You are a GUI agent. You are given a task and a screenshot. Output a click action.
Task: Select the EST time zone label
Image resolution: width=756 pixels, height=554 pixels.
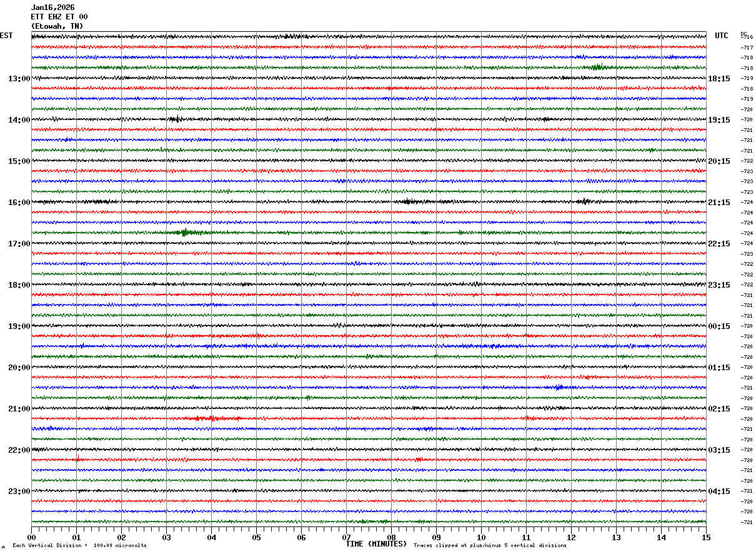click(6, 36)
